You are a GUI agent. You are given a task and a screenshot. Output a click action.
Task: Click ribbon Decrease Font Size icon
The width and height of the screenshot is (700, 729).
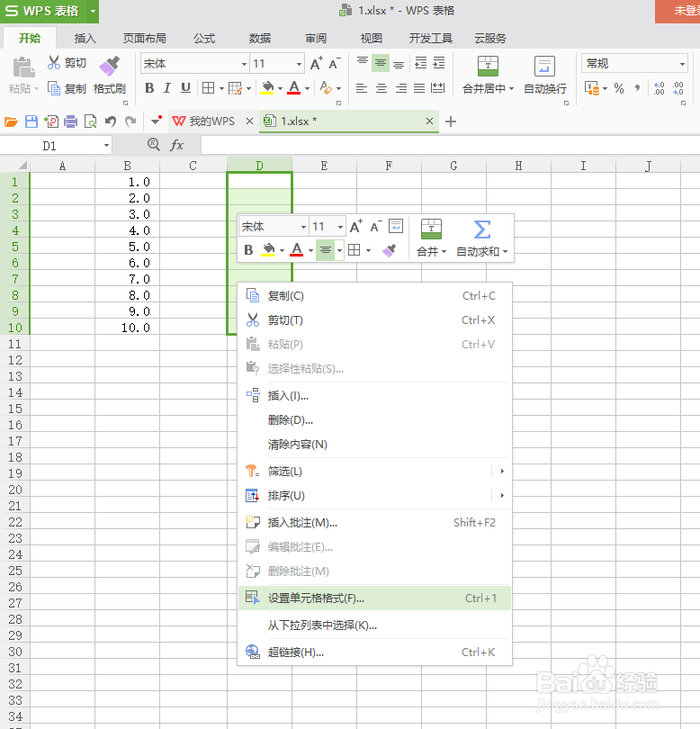point(334,64)
